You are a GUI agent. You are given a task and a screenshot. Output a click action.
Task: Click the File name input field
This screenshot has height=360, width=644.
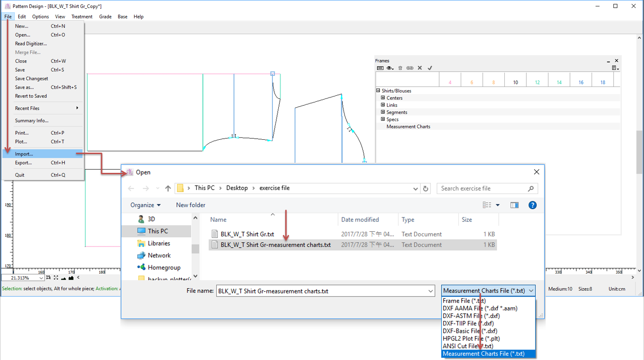click(322, 291)
